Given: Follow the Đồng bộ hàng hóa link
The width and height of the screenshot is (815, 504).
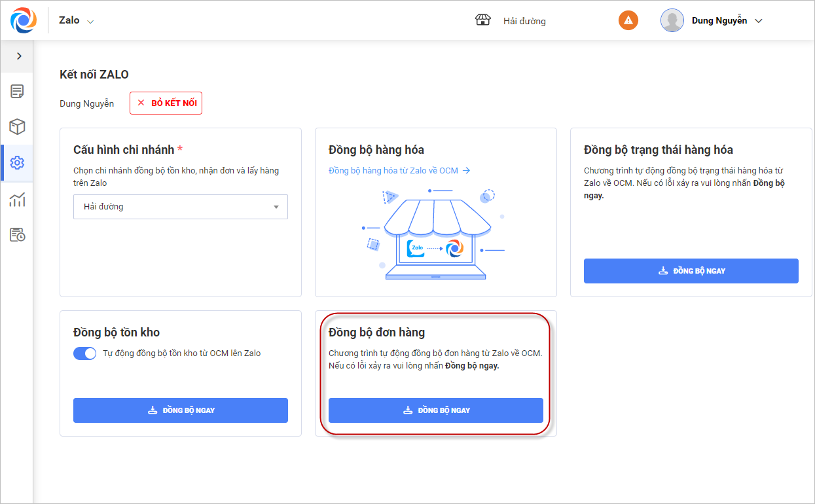Looking at the screenshot, I should (x=399, y=171).
